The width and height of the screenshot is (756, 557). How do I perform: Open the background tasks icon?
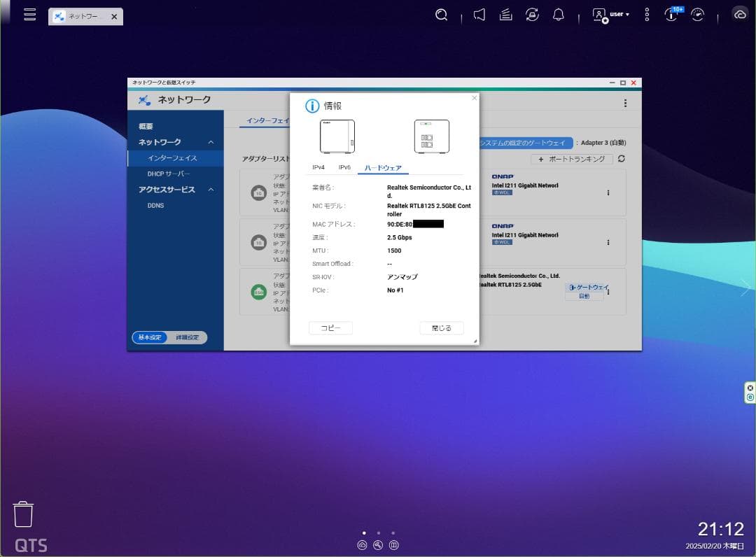[x=505, y=14]
